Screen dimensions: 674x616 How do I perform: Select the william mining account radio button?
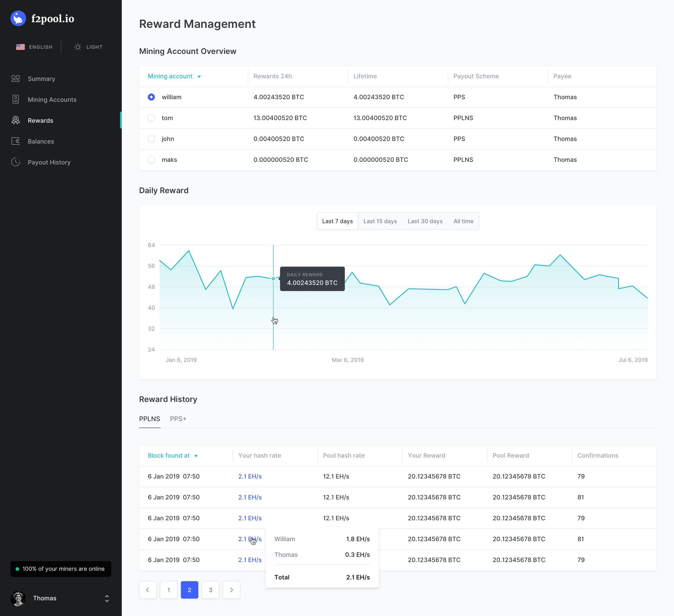[151, 97]
